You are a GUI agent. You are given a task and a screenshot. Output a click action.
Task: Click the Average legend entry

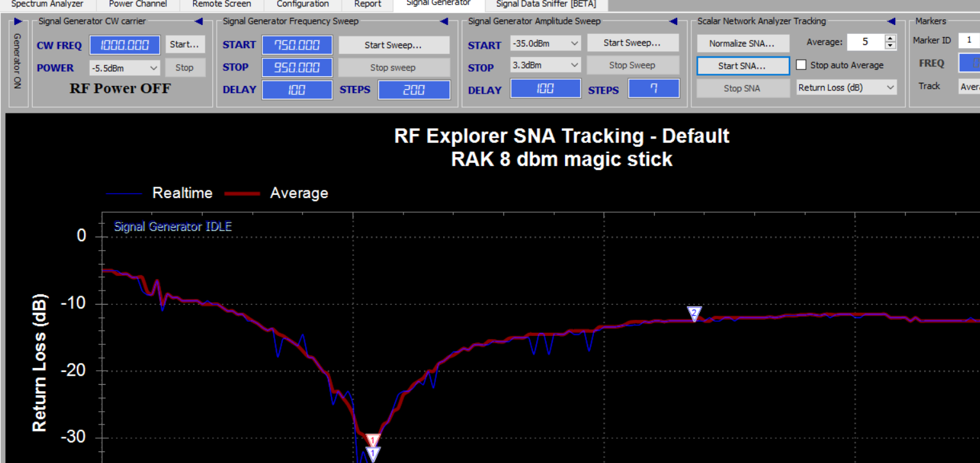276,193
